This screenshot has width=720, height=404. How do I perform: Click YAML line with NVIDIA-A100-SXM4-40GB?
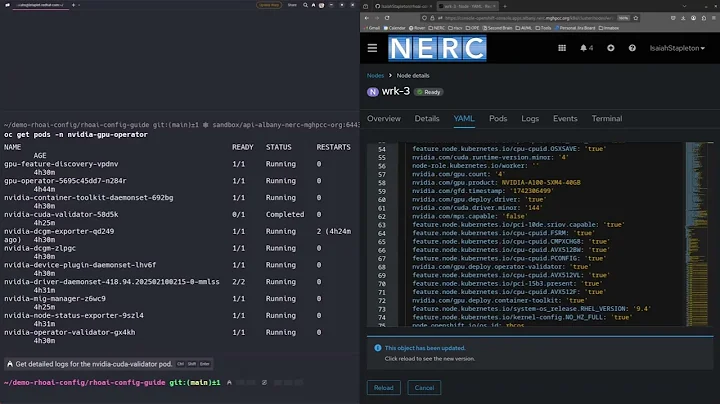click(496, 183)
